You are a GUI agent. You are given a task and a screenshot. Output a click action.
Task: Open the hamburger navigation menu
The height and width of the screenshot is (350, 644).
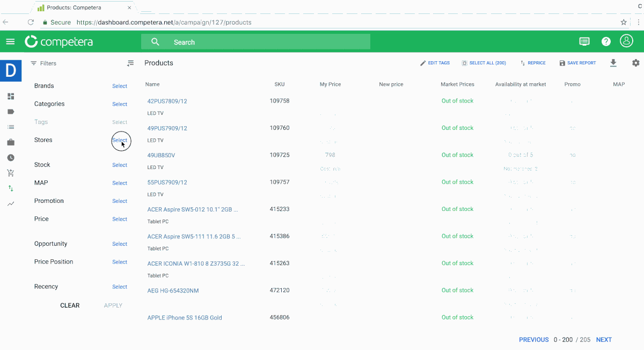[x=10, y=41]
